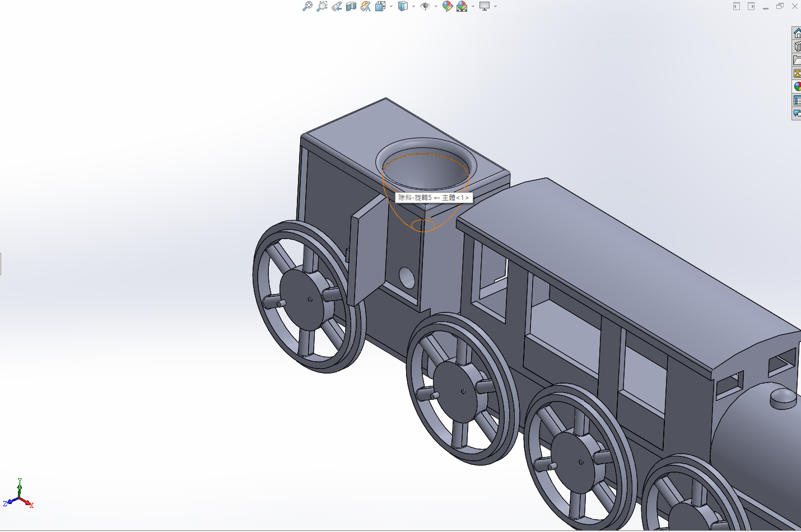Click the Apply Scene icon

point(462,6)
